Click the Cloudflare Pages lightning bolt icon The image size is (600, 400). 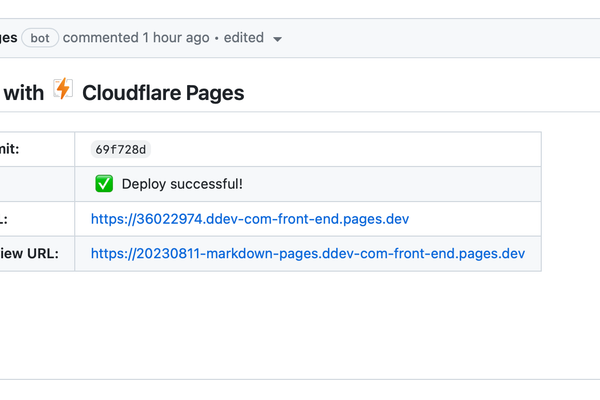[x=63, y=88]
